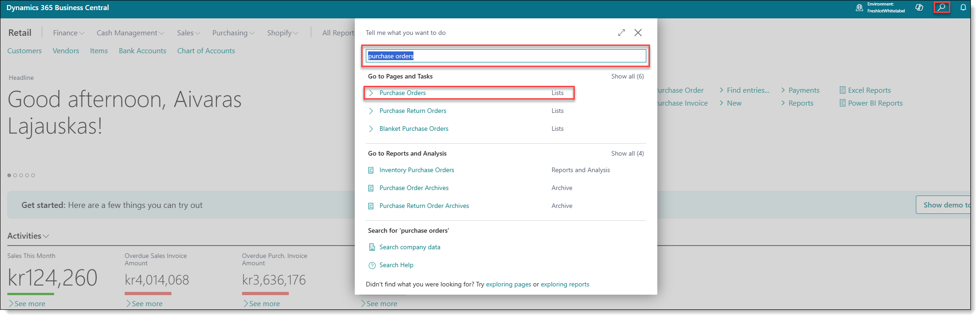980x319 pixels.
Task: Expand the Purchasing menu
Action: (233, 33)
